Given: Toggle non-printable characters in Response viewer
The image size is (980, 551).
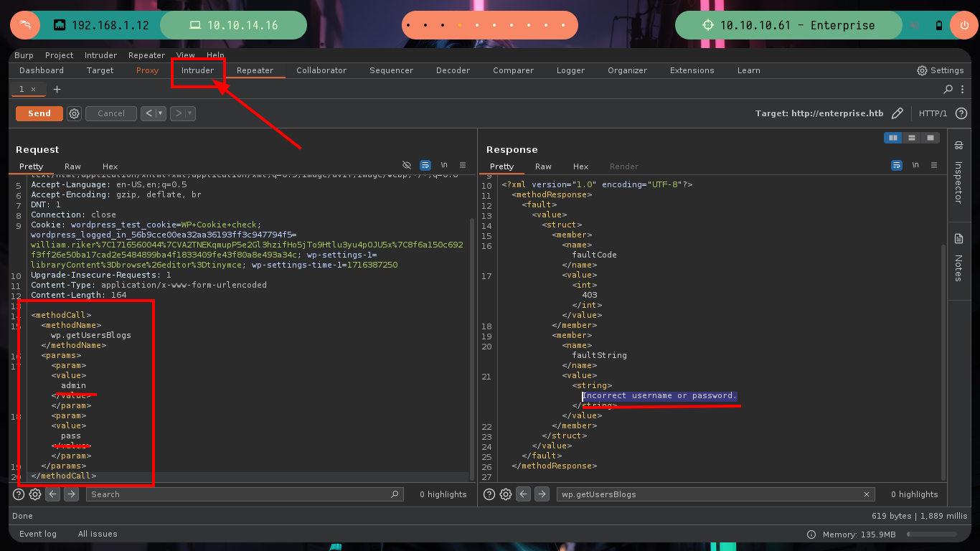Looking at the screenshot, I should (915, 165).
